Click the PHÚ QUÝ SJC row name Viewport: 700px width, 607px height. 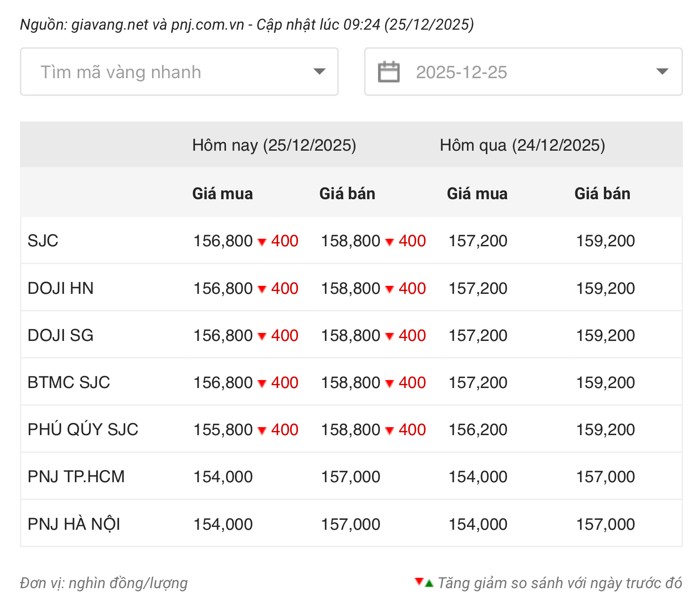[83, 429]
